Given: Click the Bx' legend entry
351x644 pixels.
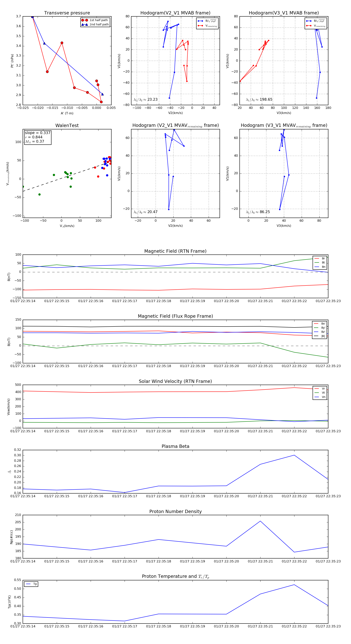Looking at the screenshot, I should click(x=320, y=324).
